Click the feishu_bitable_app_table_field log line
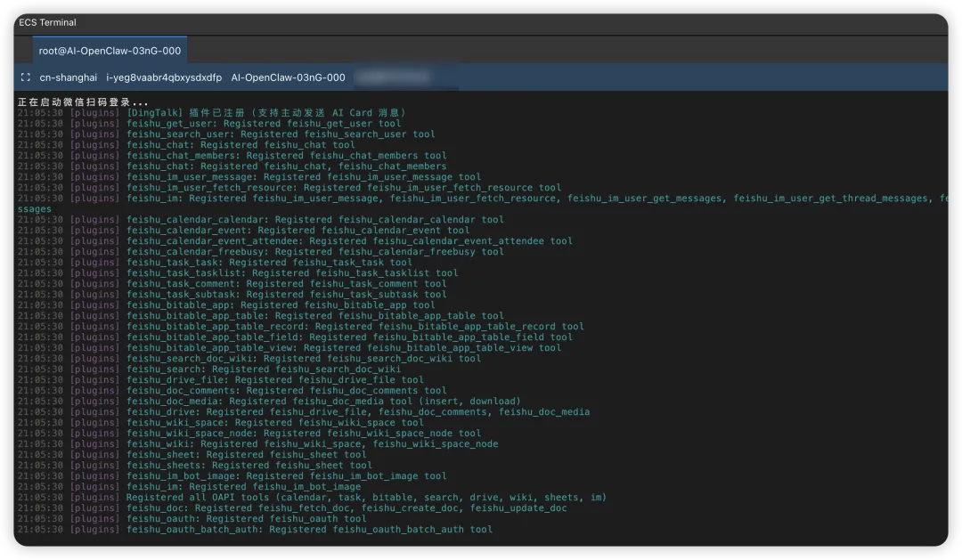This screenshot has height=560, width=962. [295, 337]
